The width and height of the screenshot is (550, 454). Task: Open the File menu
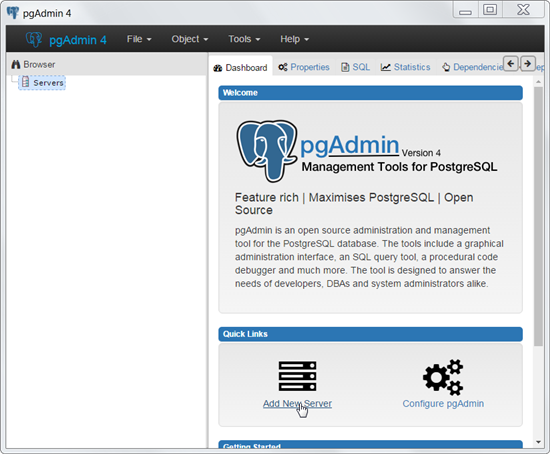click(139, 39)
